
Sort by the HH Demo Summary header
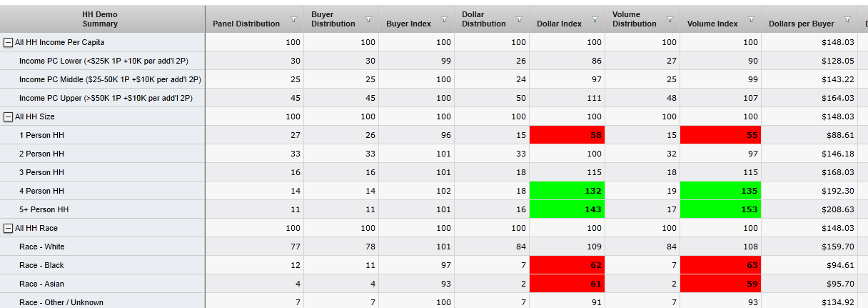tap(100, 19)
